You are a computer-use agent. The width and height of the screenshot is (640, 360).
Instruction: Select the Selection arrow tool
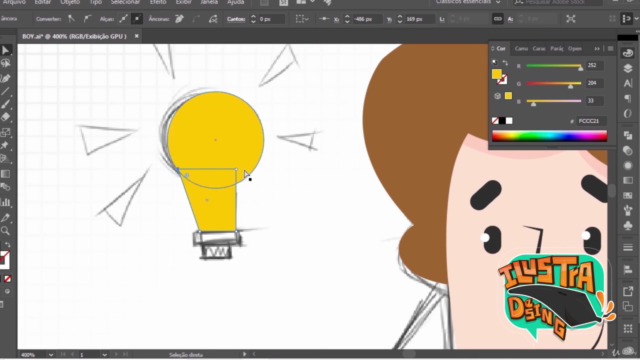pos(5,50)
